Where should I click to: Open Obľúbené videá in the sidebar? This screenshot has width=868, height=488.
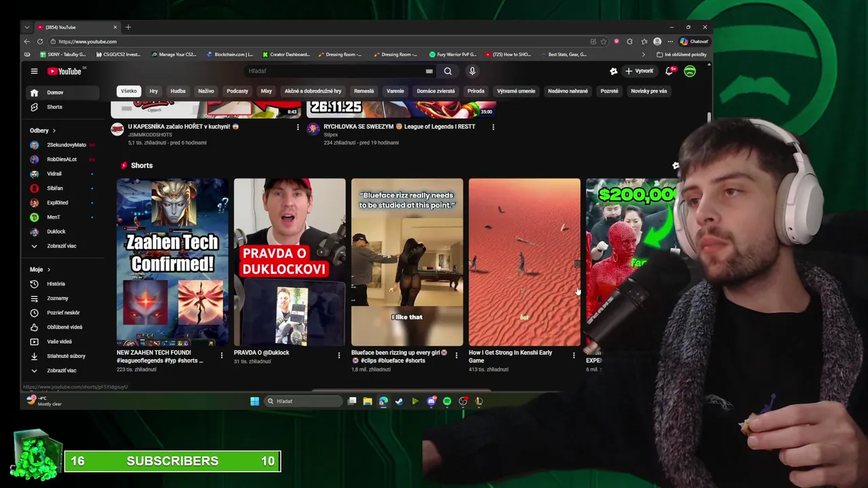point(61,327)
